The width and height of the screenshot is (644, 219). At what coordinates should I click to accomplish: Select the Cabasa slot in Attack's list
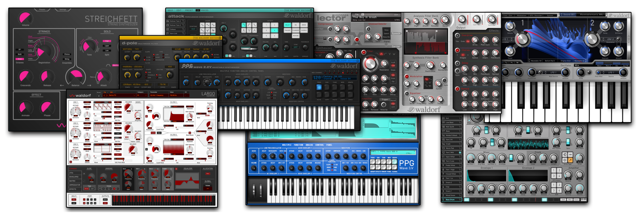coord(175,29)
